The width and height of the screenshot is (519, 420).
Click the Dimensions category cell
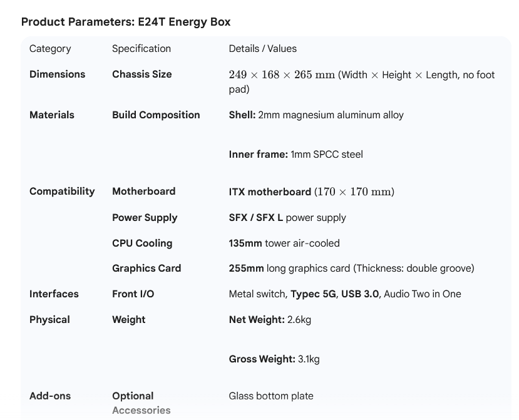(57, 74)
